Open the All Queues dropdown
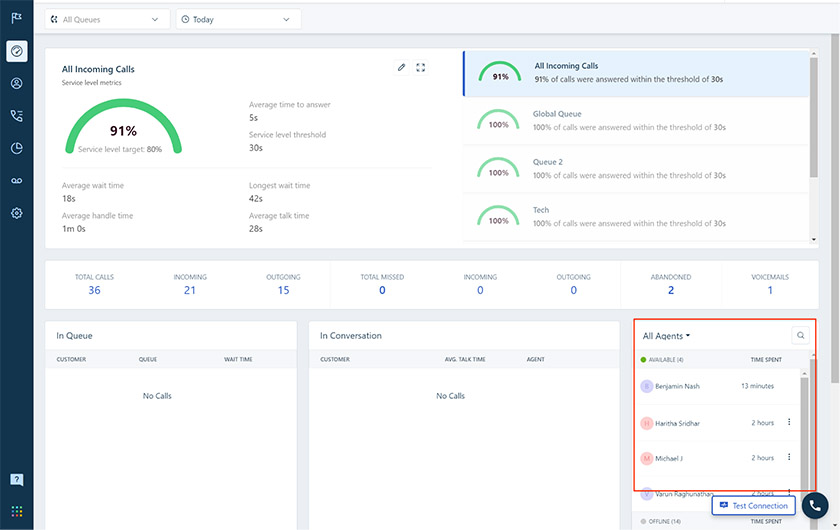Viewport: 840px width, 530px height. pyautogui.click(x=107, y=19)
